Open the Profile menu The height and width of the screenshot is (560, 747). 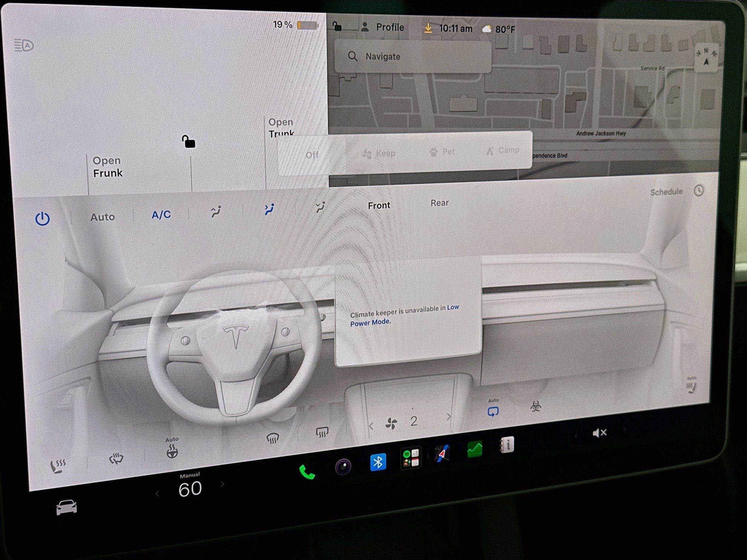pos(382,27)
